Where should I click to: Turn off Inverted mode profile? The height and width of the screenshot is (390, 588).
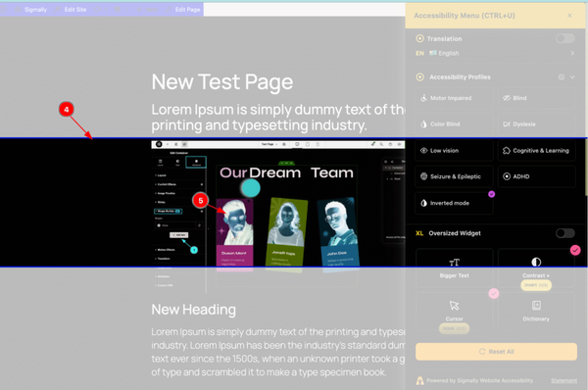pyautogui.click(x=454, y=203)
